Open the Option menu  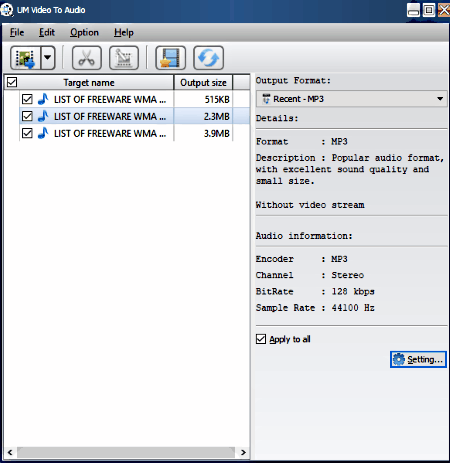click(x=84, y=32)
